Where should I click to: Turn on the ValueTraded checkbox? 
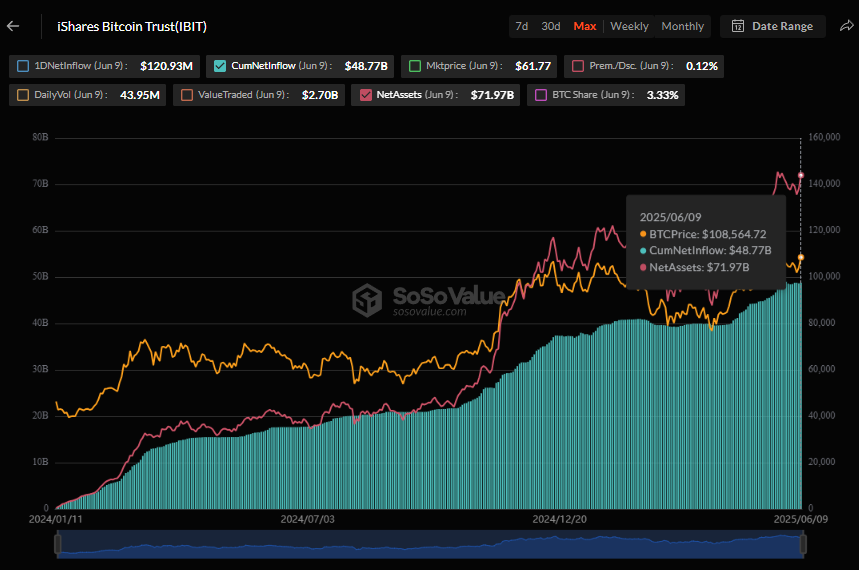tap(187, 95)
